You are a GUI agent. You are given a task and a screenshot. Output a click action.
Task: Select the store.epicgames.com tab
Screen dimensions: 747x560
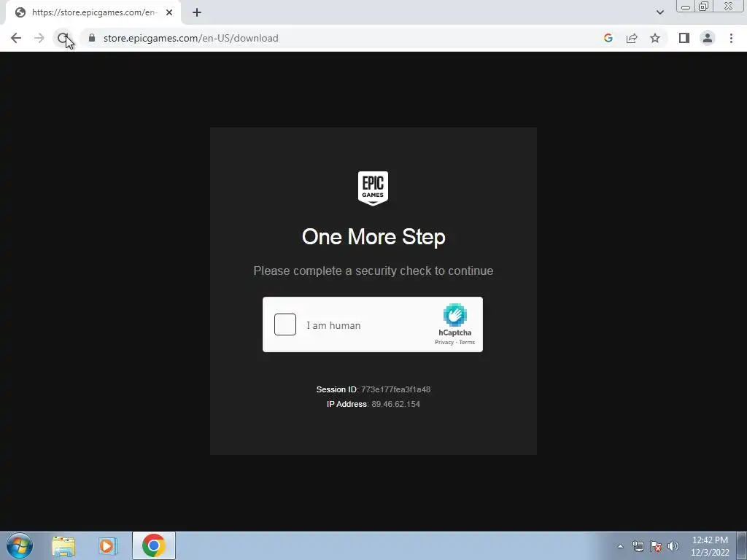pos(93,12)
